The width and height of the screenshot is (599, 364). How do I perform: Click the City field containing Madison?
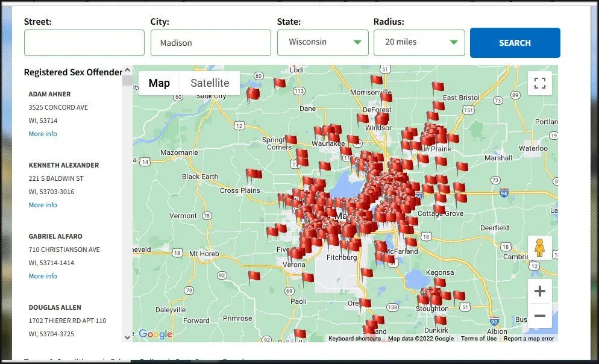(x=210, y=43)
